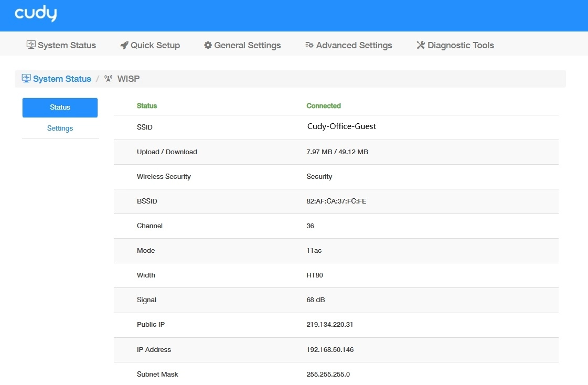The width and height of the screenshot is (588, 385).
Task: Click the breadcrumb System Status monitor icon
Action: click(x=26, y=78)
